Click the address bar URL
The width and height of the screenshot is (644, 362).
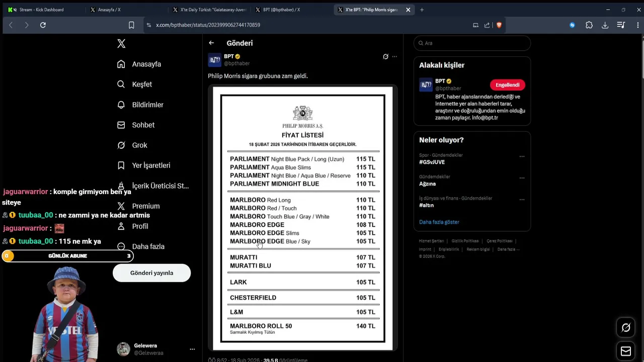208,25
